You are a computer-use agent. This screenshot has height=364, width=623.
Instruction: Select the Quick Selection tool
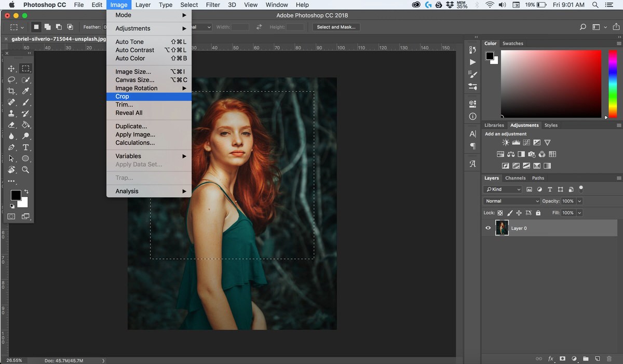coord(25,80)
